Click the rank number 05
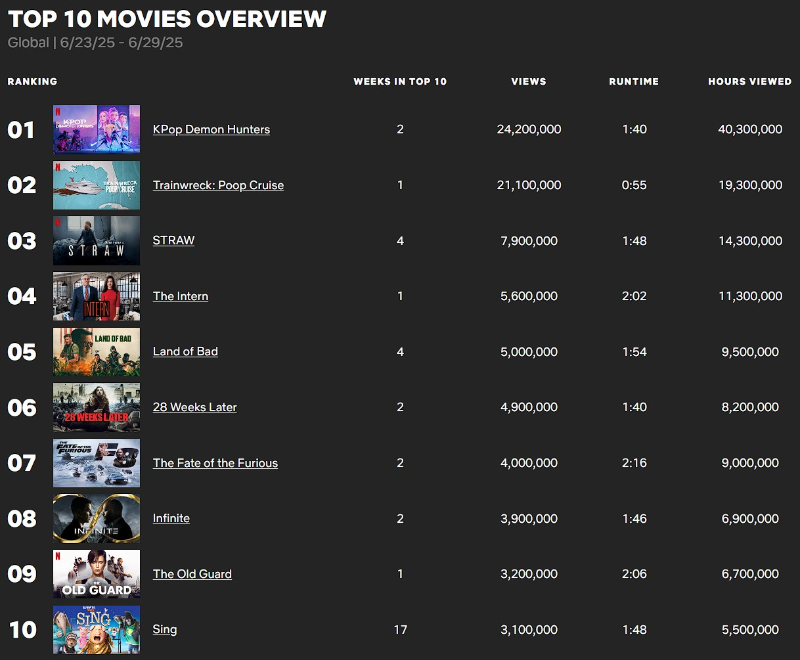 [x=22, y=352]
